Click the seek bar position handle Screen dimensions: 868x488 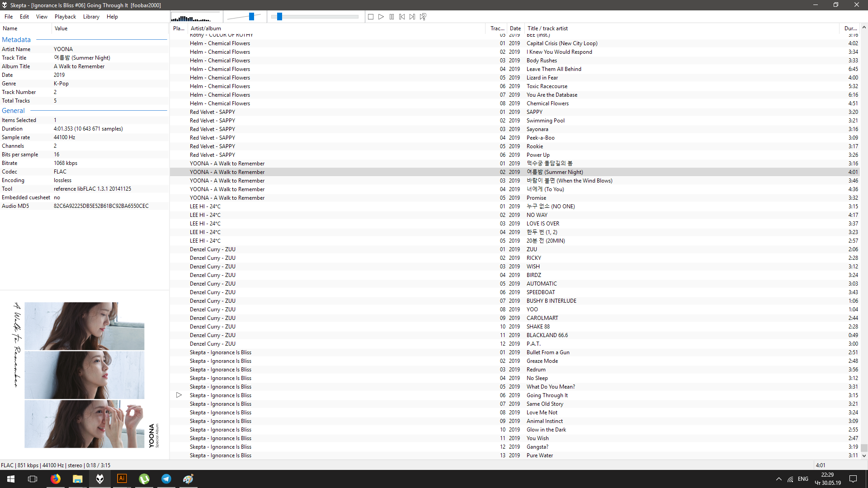(x=279, y=17)
